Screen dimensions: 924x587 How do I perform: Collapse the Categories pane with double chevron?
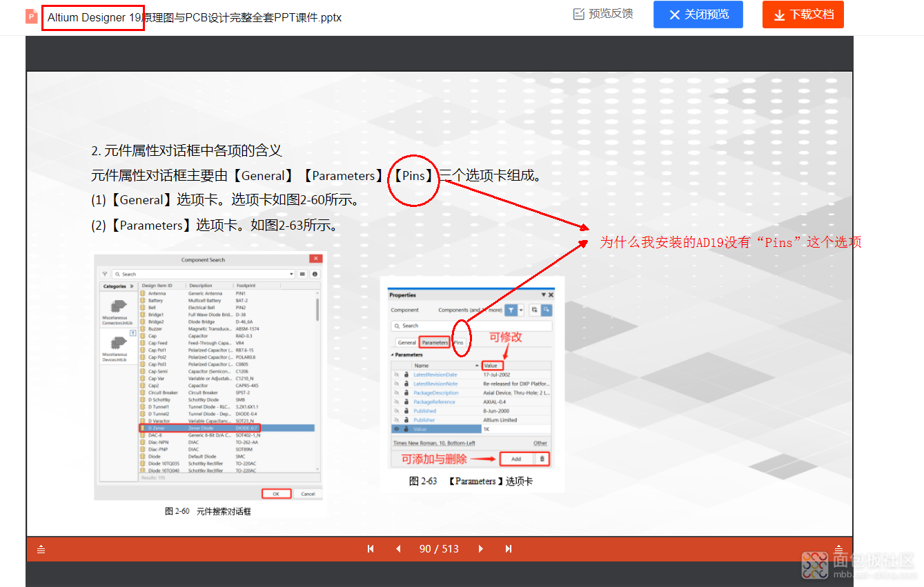click(131, 286)
